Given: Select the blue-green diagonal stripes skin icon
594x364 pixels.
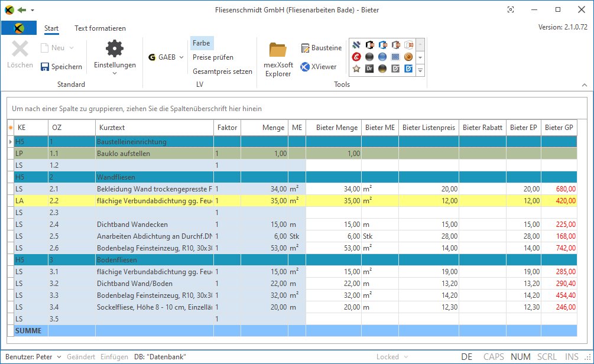Looking at the screenshot, I should 356,45.
